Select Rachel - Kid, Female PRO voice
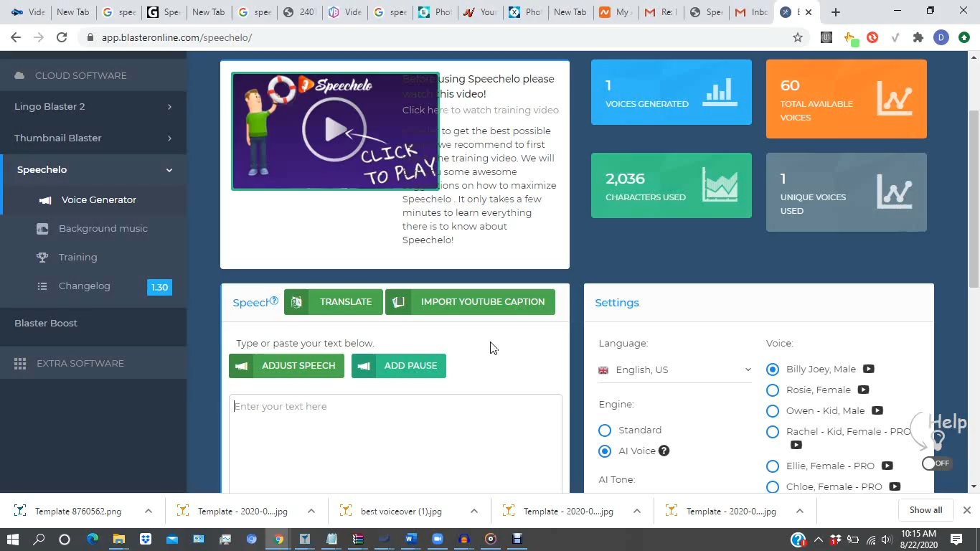 point(773,432)
